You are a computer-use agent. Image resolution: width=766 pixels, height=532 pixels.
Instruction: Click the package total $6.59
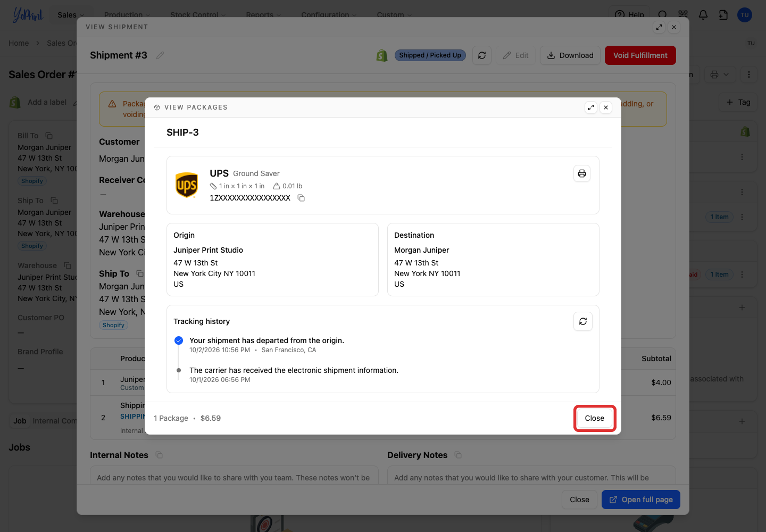(211, 418)
